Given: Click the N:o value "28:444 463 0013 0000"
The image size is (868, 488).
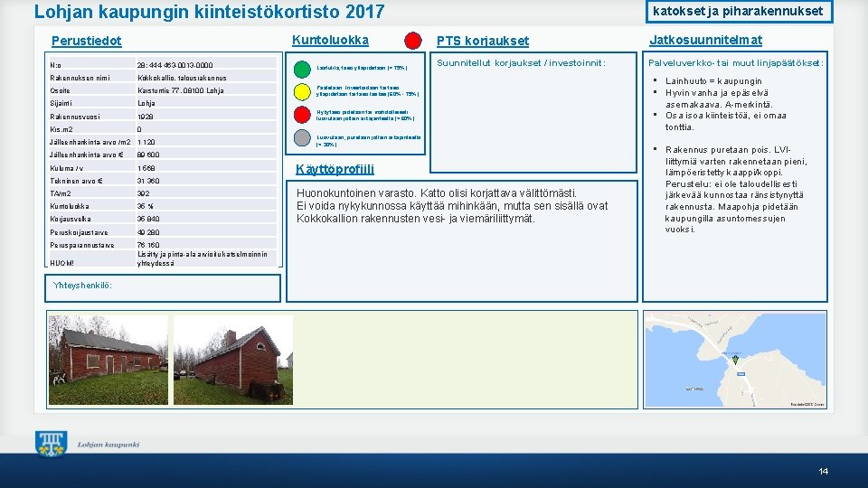Looking at the screenshot, I should 175,65.
